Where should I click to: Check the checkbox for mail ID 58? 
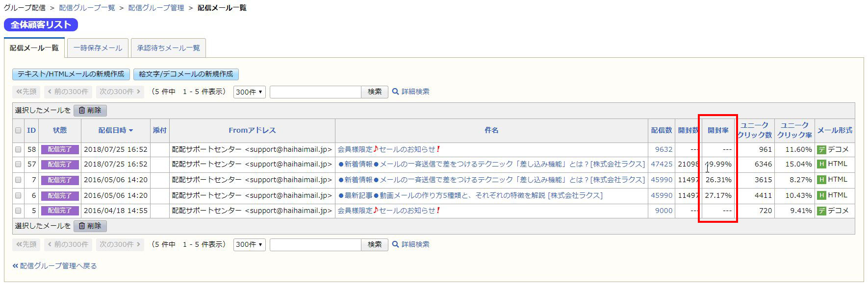click(x=18, y=149)
